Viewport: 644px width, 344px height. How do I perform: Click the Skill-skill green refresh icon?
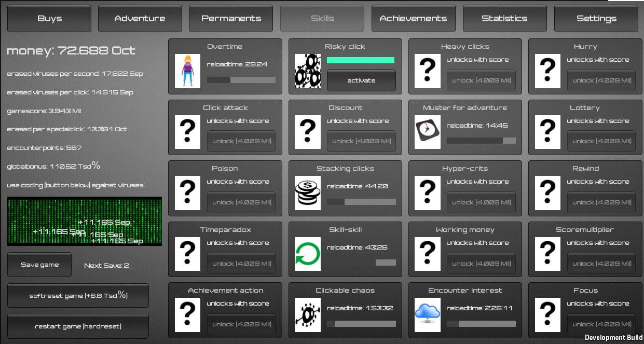pyautogui.click(x=308, y=254)
